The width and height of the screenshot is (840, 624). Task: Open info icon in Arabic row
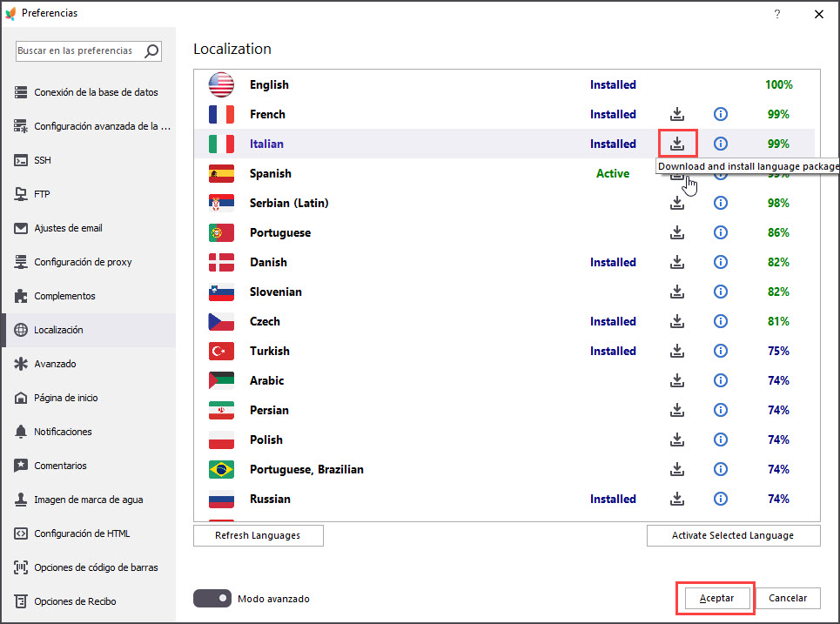721,380
